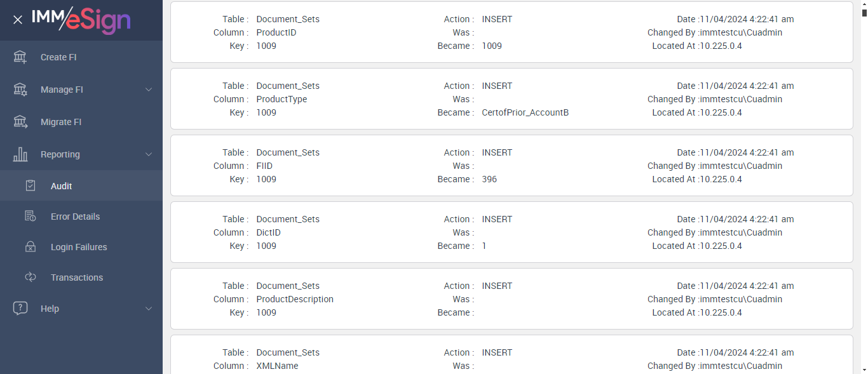Viewport: 868px width, 374px height.
Task: Go to Error Details report
Action: tap(75, 217)
